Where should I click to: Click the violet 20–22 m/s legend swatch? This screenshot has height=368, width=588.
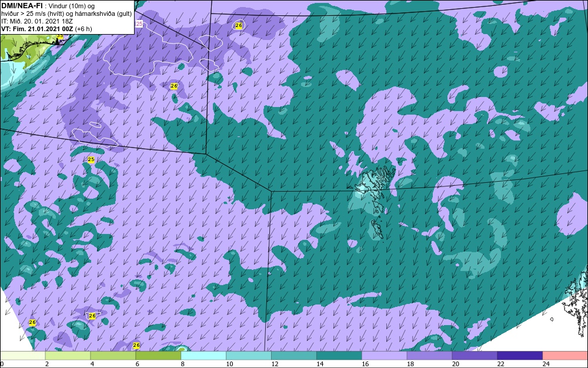[475, 356]
